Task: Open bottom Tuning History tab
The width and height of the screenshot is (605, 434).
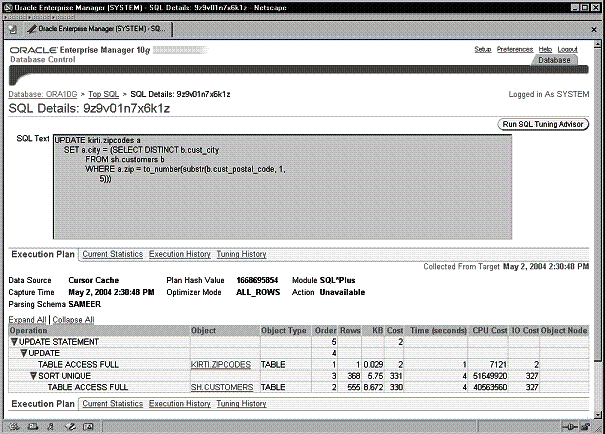Action: coord(242,404)
